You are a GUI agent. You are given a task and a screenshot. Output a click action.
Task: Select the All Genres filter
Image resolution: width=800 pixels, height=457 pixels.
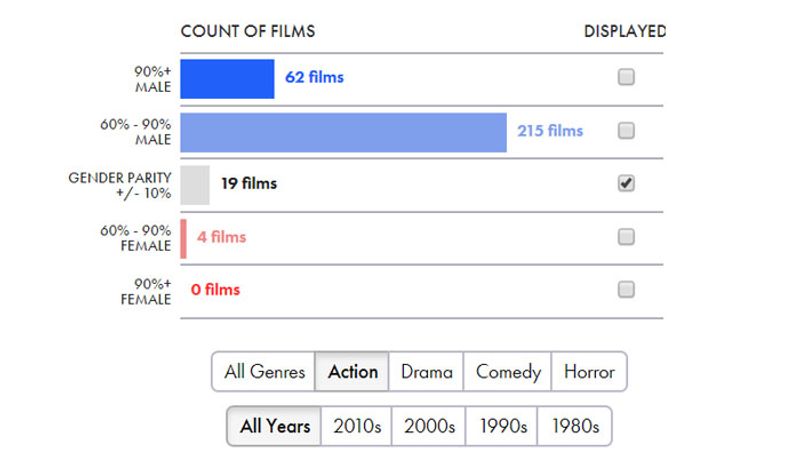[264, 372]
